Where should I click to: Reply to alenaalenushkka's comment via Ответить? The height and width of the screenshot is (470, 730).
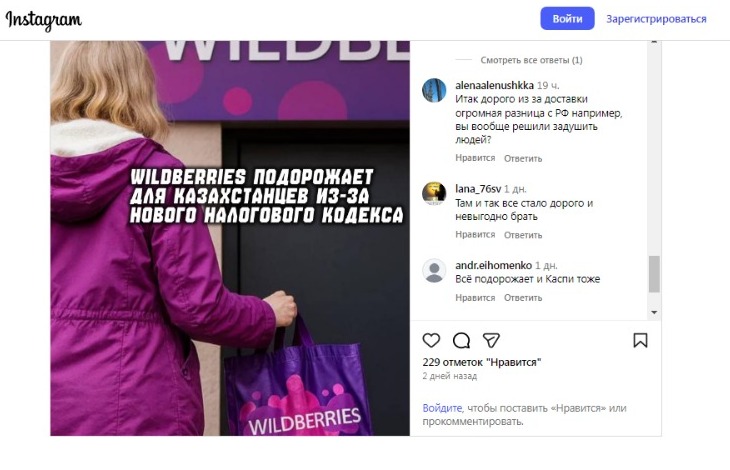click(x=523, y=159)
